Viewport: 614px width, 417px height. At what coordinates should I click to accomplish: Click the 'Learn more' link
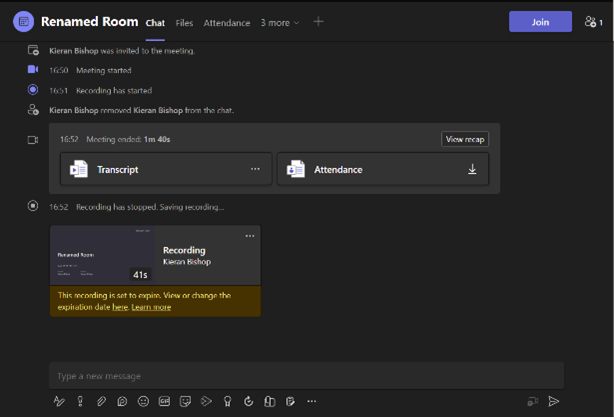(151, 307)
